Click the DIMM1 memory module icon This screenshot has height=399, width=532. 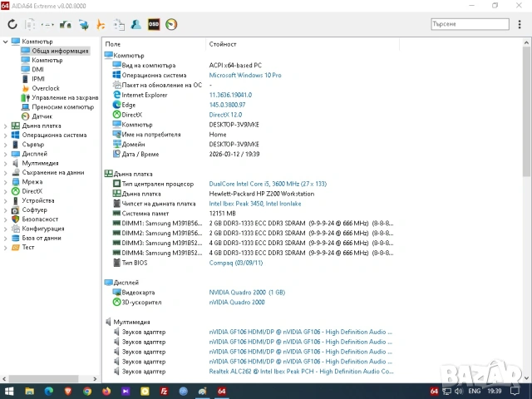116,223
